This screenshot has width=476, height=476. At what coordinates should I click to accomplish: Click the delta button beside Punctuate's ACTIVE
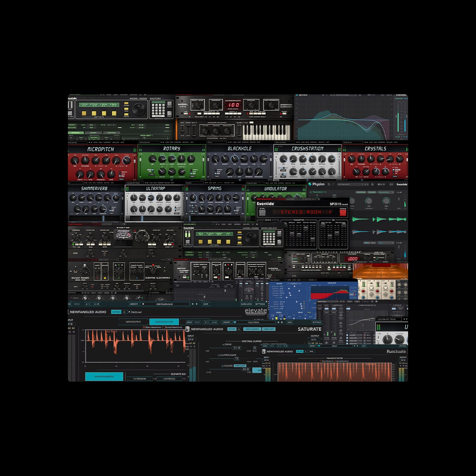306,351
